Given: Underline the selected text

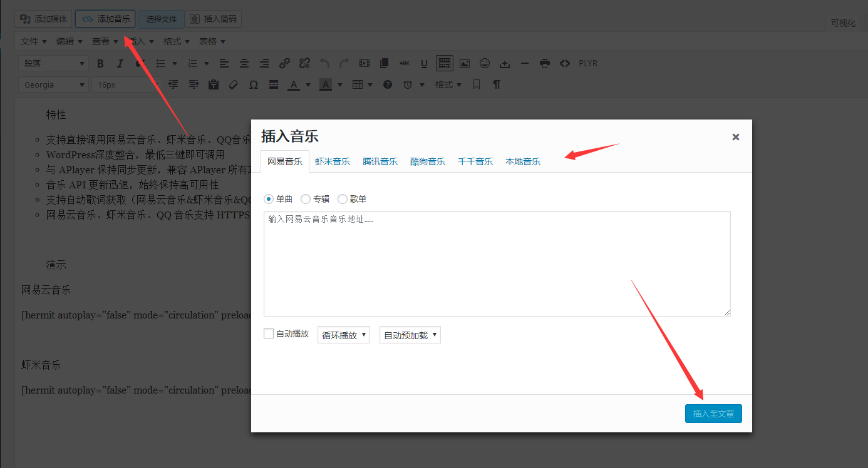Looking at the screenshot, I should [424, 63].
